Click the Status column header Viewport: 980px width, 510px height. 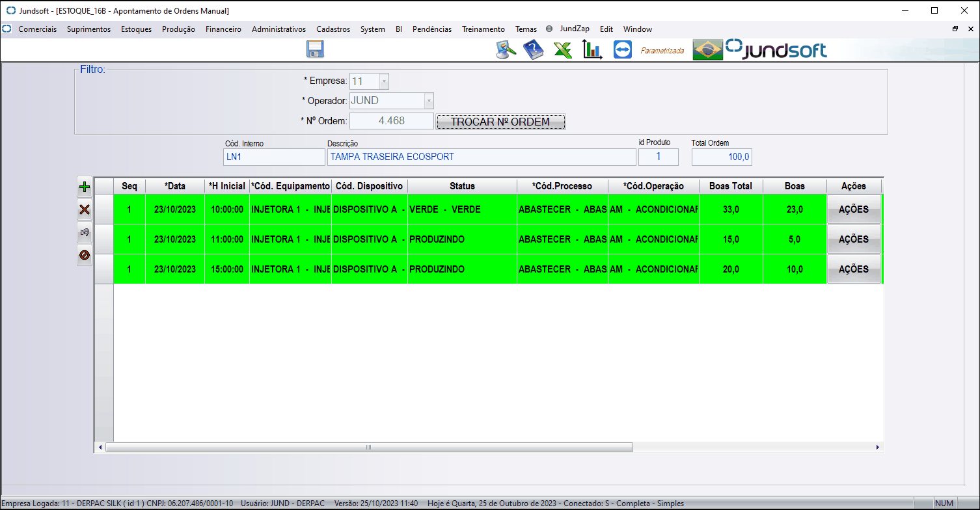point(462,186)
